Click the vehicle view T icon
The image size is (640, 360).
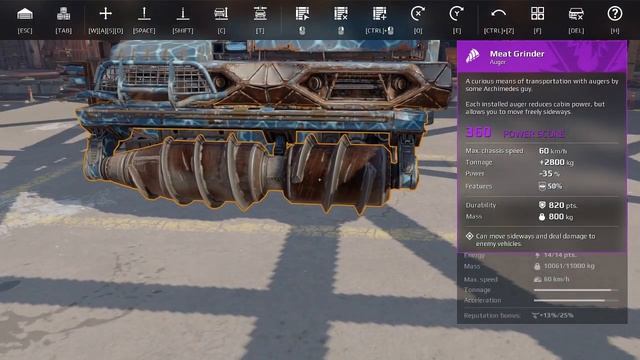click(260, 14)
